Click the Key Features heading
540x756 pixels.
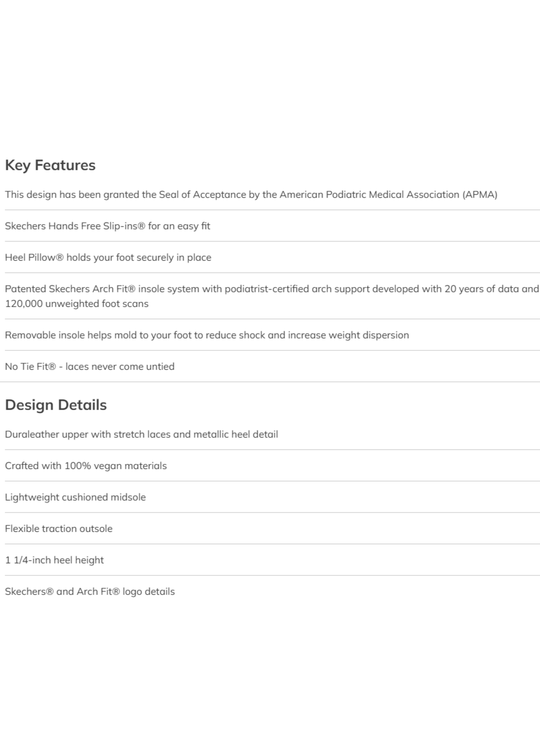pos(50,165)
